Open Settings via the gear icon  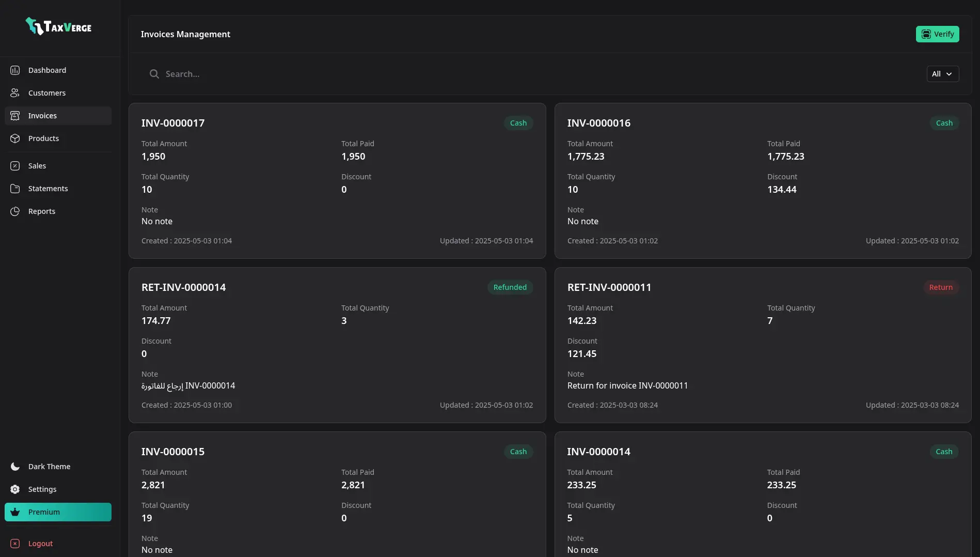pos(14,489)
